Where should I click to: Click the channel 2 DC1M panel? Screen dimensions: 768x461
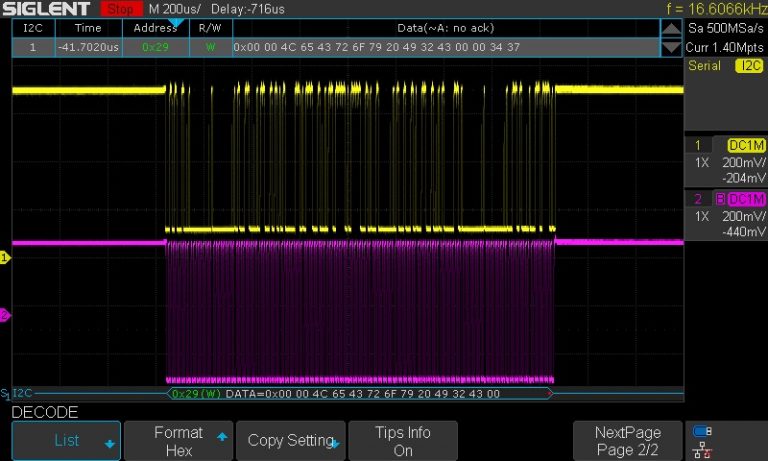[x=726, y=216]
